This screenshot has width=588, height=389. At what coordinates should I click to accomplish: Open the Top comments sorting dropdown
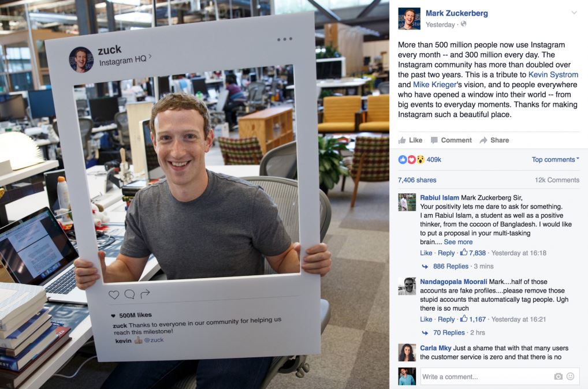(x=556, y=160)
